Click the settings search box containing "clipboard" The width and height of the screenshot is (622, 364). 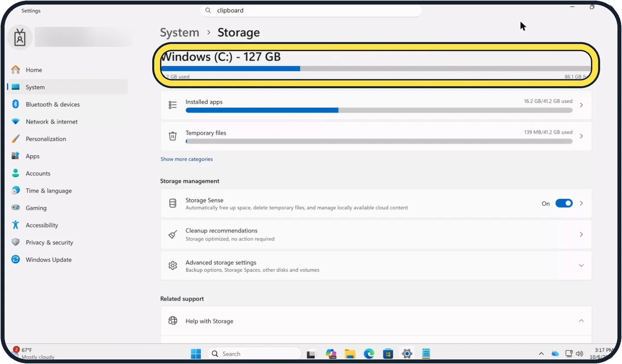click(311, 10)
